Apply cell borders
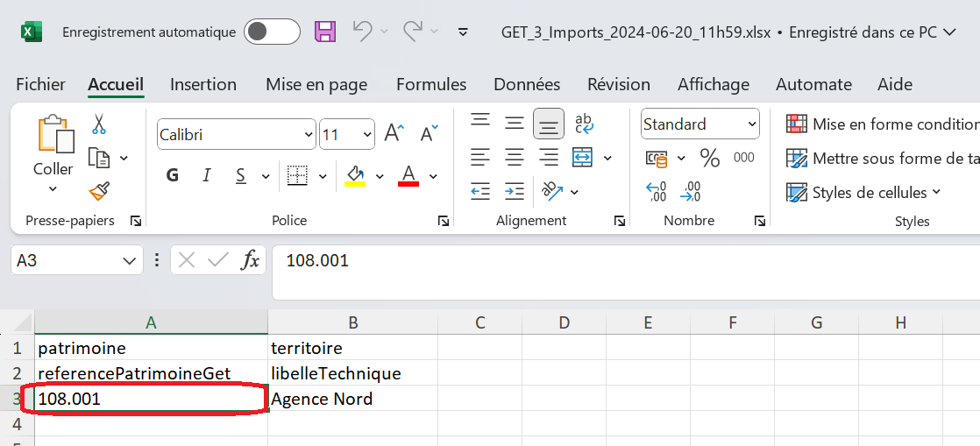980x446 pixels. coord(298,176)
